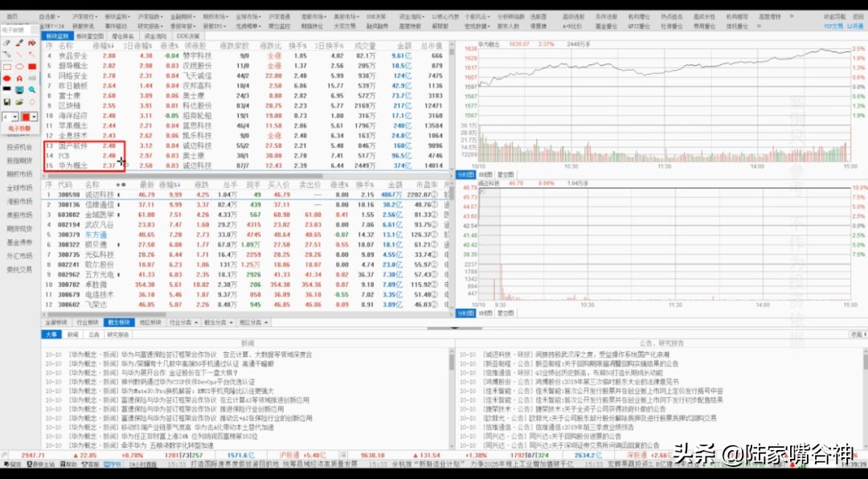The image size is (868, 479).
Task: Open the 研究报告 news tab
Action: pyautogui.click(x=117, y=334)
